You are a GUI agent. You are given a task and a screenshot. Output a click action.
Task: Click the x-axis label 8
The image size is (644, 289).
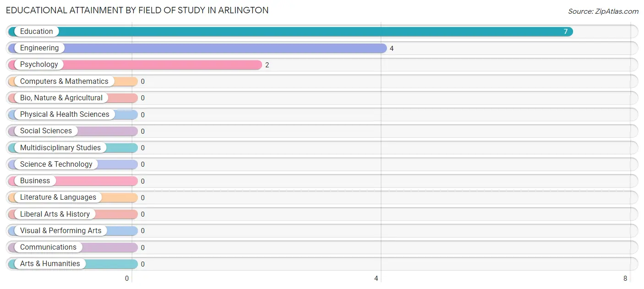[625, 278]
